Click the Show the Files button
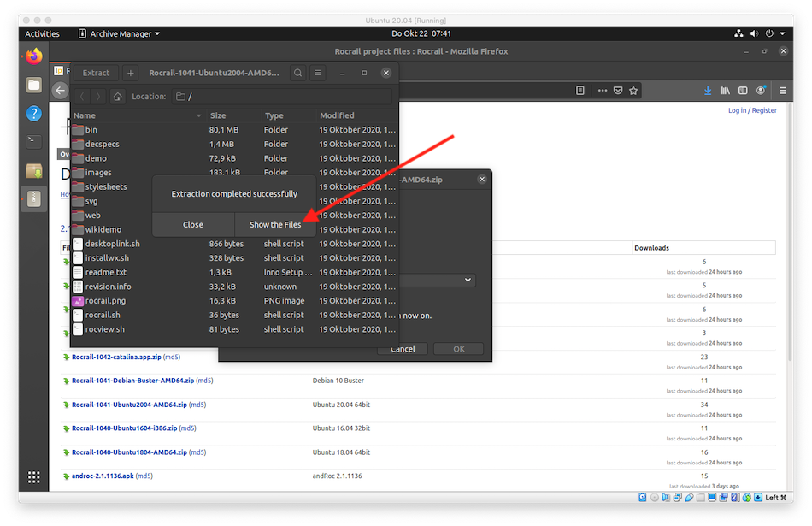 click(274, 224)
